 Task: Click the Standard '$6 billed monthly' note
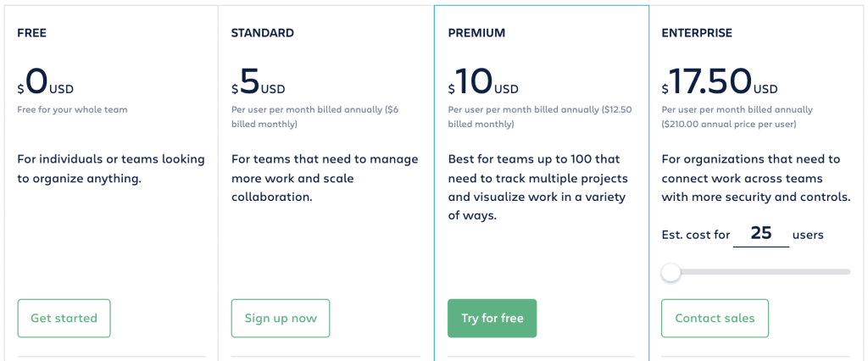pos(314,117)
